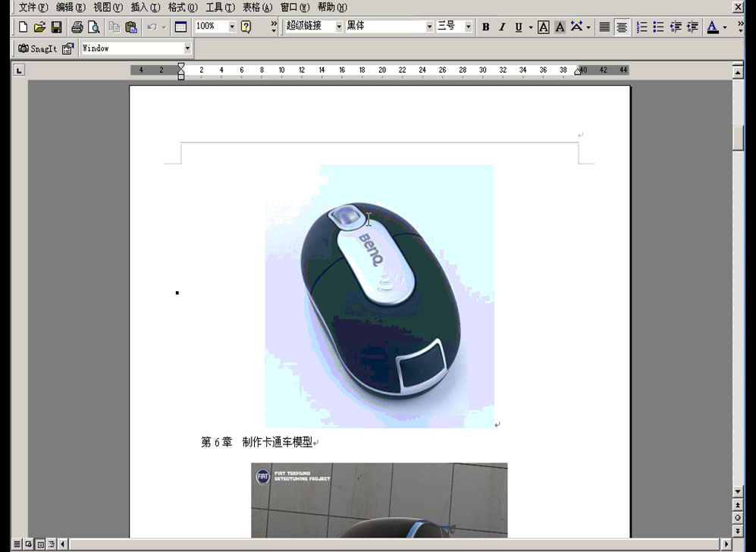The width and height of the screenshot is (756, 552).
Task: Toggle italic formatting
Action: [x=501, y=27]
